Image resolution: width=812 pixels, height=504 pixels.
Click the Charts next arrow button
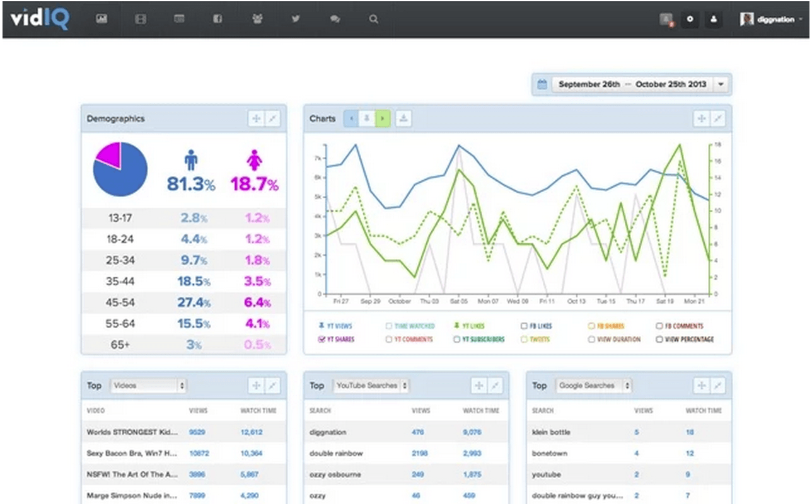(x=383, y=118)
